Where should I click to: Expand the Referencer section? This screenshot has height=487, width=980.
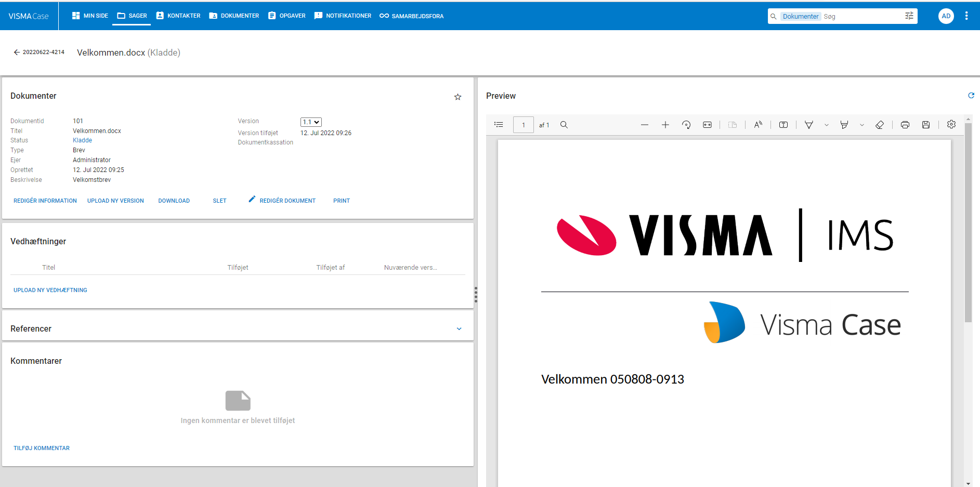(x=459, y=328)
